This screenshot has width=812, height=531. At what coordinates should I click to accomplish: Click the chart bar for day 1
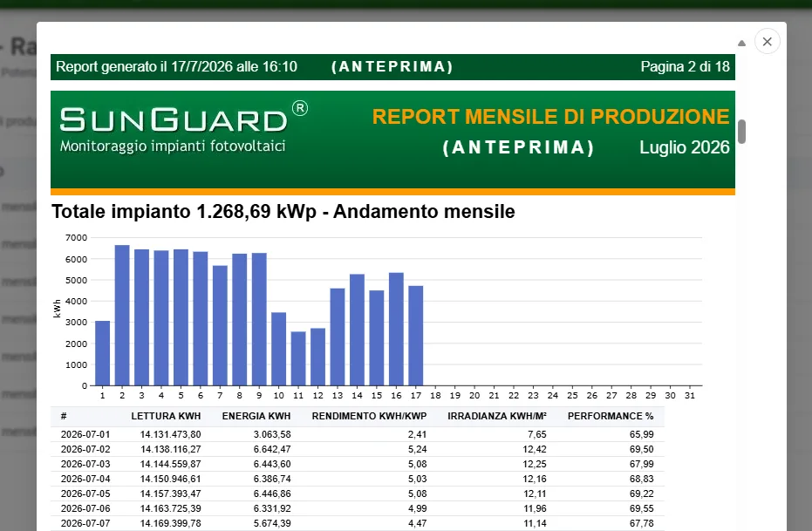click(x=103, y=353)
